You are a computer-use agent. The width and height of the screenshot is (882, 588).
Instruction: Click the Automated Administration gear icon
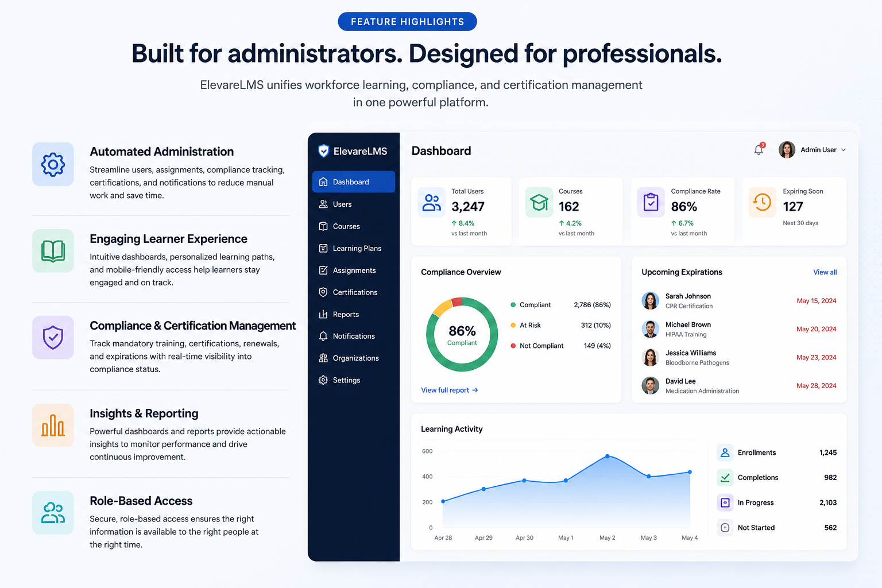point(53,164)
